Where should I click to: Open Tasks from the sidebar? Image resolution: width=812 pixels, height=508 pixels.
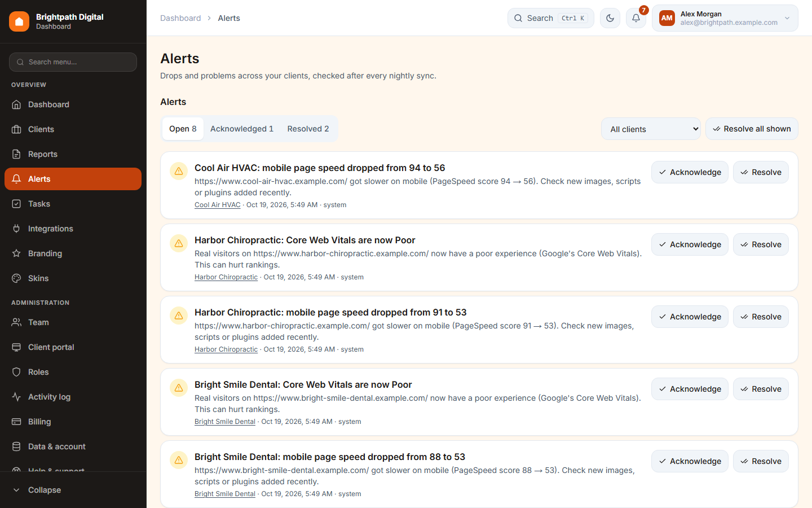click(73, 204)
